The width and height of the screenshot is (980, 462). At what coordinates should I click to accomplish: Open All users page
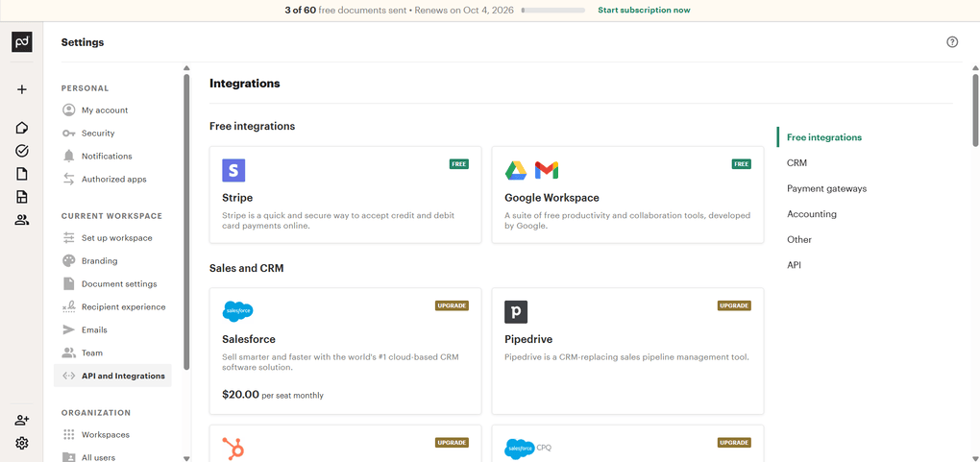(x=98, y=457)
